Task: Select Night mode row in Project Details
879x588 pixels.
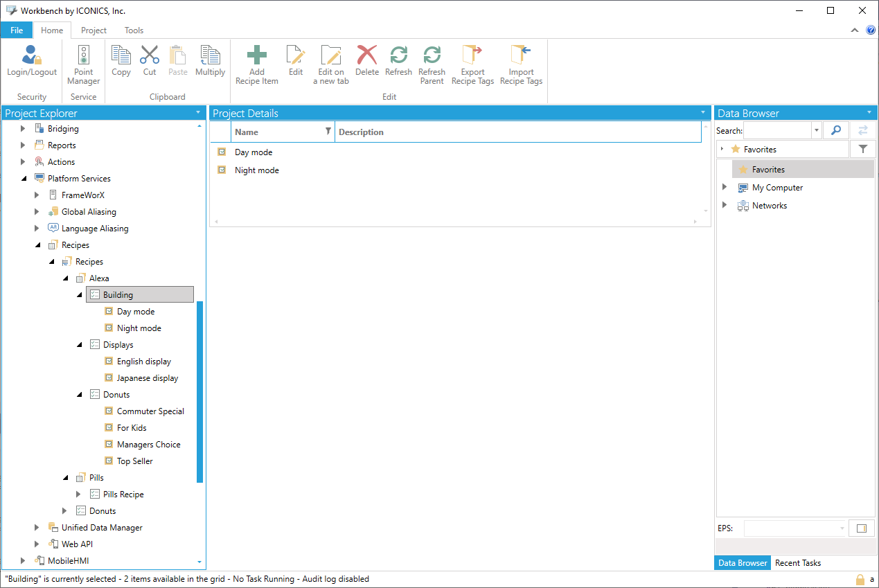Action: 257,170
